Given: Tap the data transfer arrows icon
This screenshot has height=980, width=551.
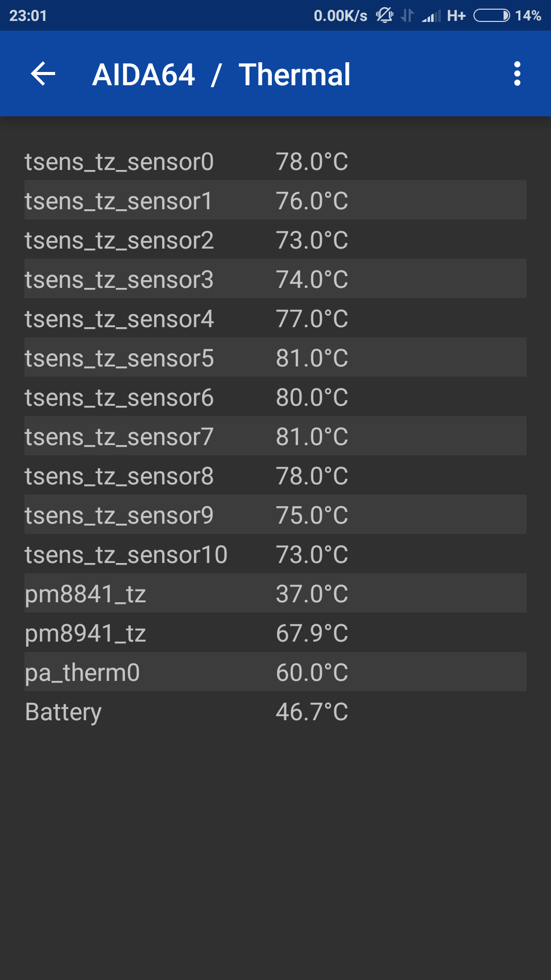Looking at the screenshot, I should tap(407, 16).
